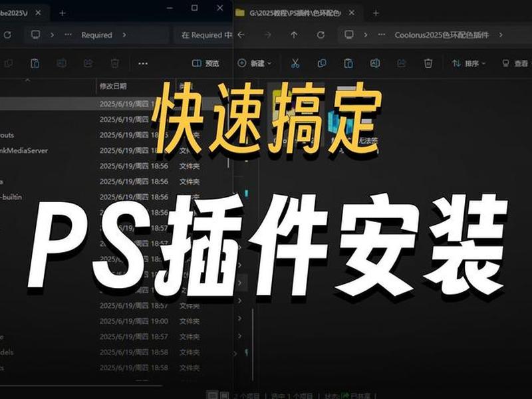Click the PC monitor icon in left address bar
Image resolution: width=532 pixels, height=399 pixels.
click(x=36, y=35)
